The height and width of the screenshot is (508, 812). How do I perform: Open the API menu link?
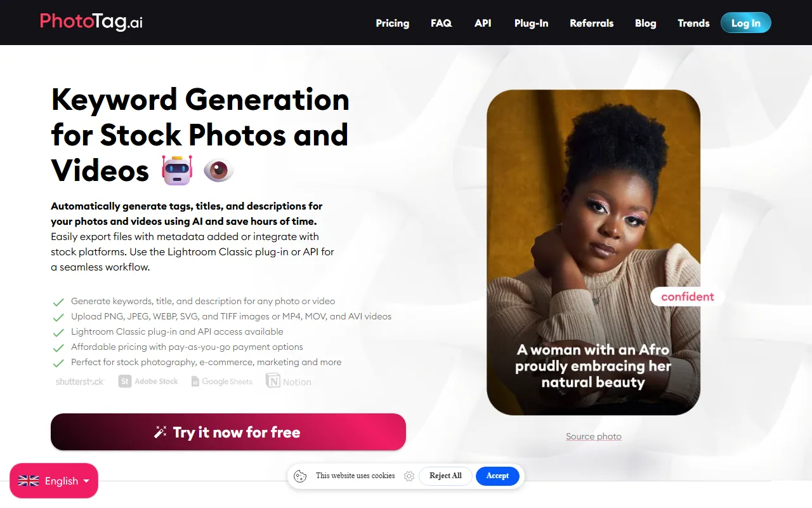483,23
